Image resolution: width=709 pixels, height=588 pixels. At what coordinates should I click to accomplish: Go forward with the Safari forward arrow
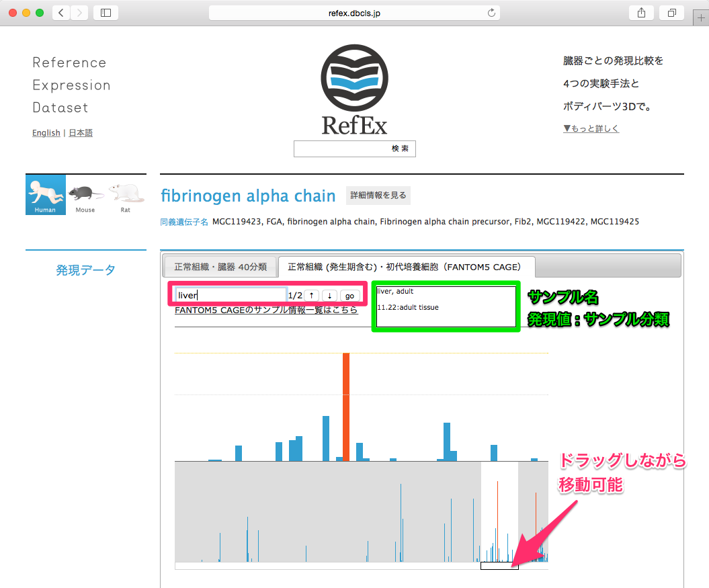[x=79, y=13]
